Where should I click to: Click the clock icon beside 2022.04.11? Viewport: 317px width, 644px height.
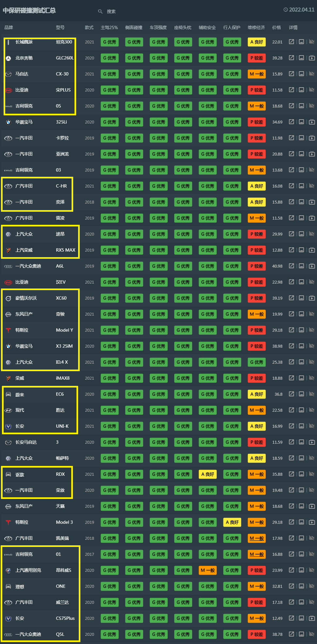pos(286,10)
